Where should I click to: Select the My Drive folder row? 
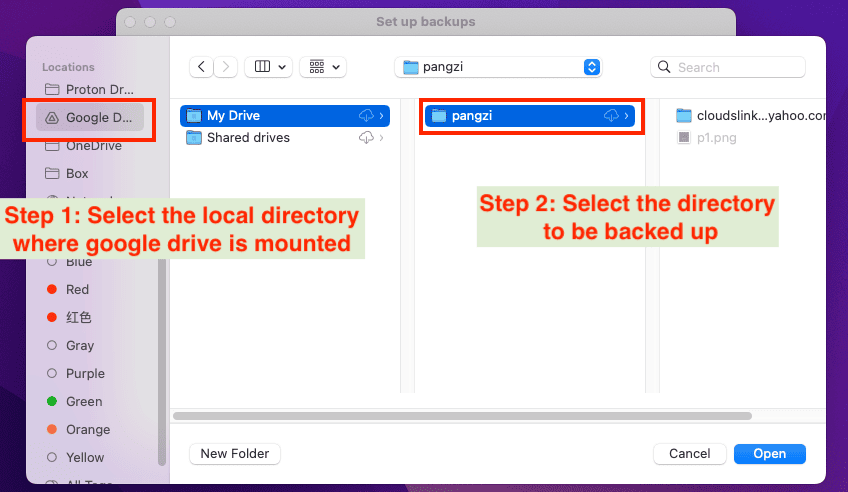[x=285, y=116]
